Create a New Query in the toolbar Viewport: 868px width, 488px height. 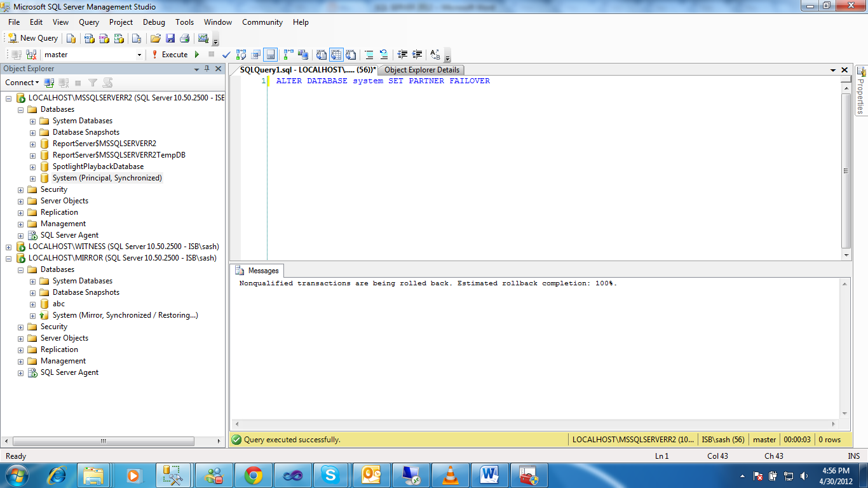point(32,37)
